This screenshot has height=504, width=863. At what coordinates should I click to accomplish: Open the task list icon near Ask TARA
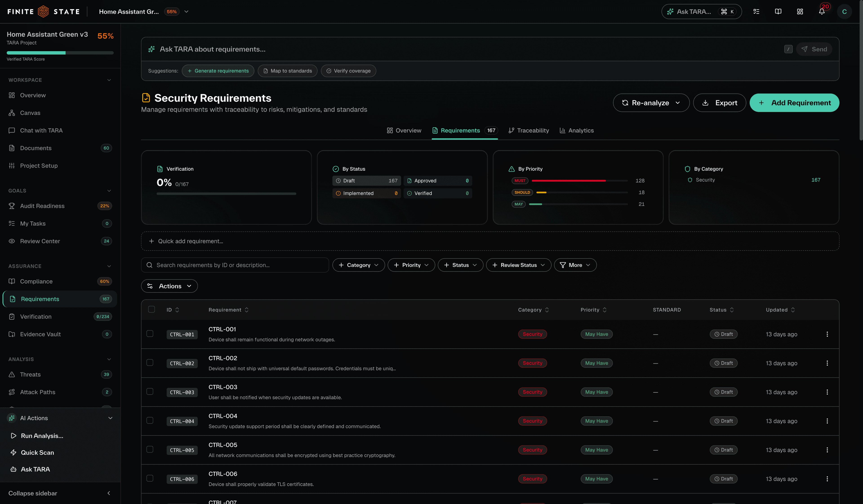tap(756, 11)
